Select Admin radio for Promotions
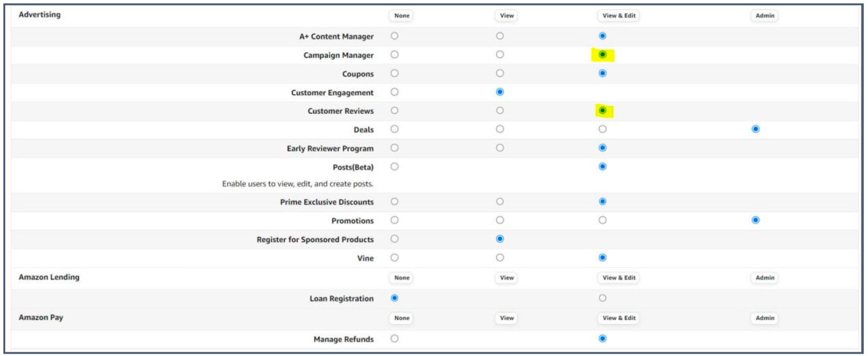The height and width of the screenshot is (356, 868). click(x=756, y=220)
